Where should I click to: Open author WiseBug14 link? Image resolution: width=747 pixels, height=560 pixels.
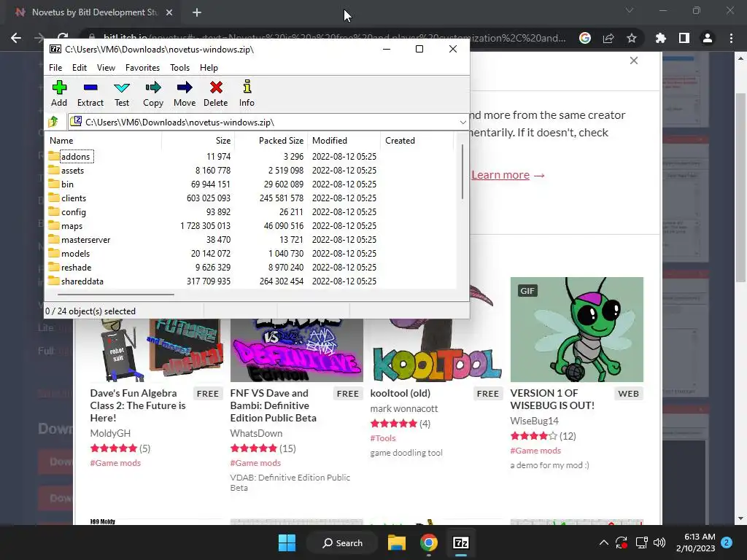pyautogui.click(x=534, y=421)
